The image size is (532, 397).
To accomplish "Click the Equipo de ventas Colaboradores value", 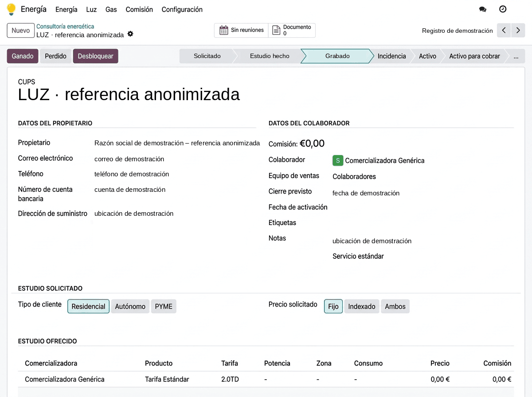I will click(x=354, y=176).
